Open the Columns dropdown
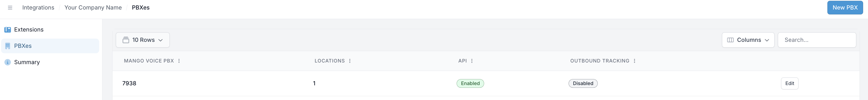This screenshot has height=100, width=868. click(748, 40)
